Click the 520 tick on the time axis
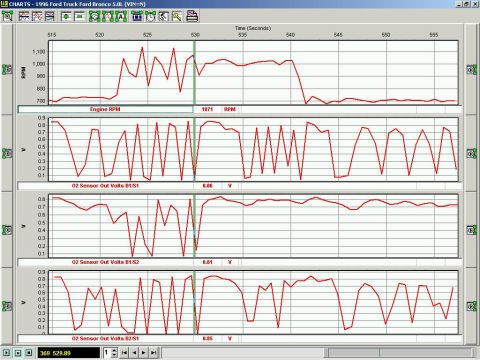480x360 pixels. 100,35
